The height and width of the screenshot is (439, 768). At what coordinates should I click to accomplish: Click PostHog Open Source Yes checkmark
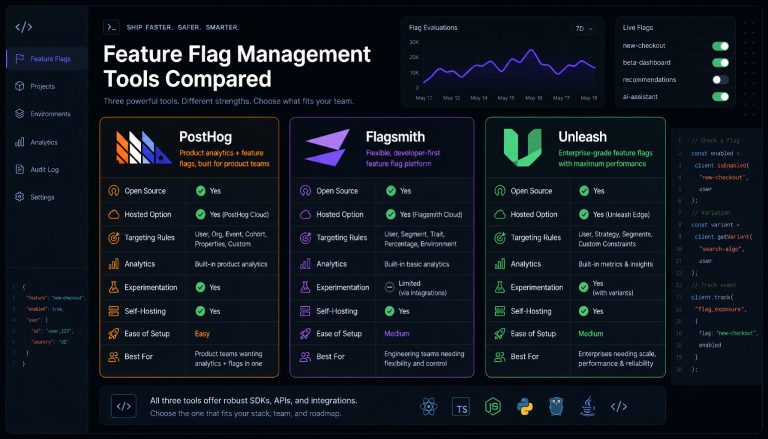point(200,191)
